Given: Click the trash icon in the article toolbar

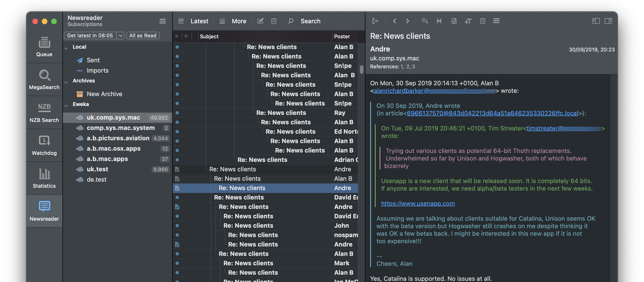Looking at the screenshot, I should tap(483, 21).
